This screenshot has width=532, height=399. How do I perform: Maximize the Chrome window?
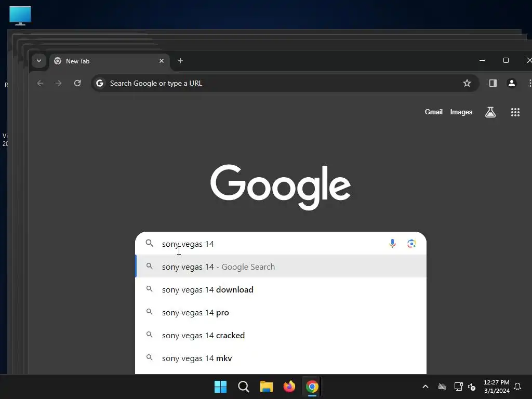[x=506, y=60]
